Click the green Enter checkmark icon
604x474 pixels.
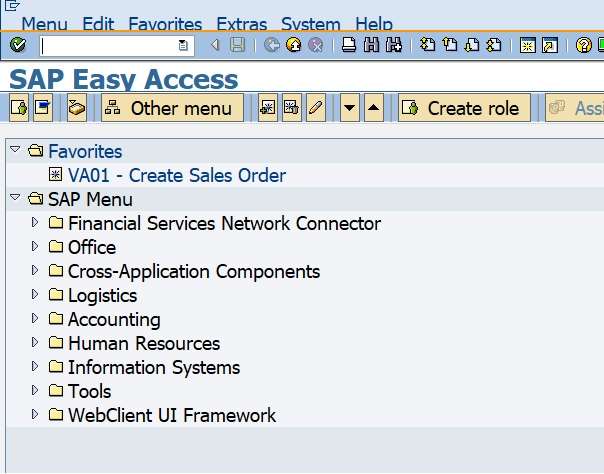tap(17, 45)
